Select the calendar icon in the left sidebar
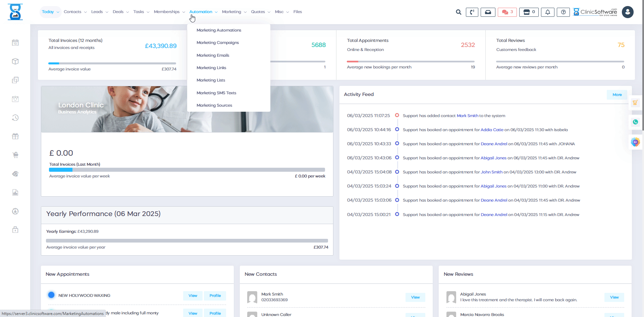 pos(15,43)
